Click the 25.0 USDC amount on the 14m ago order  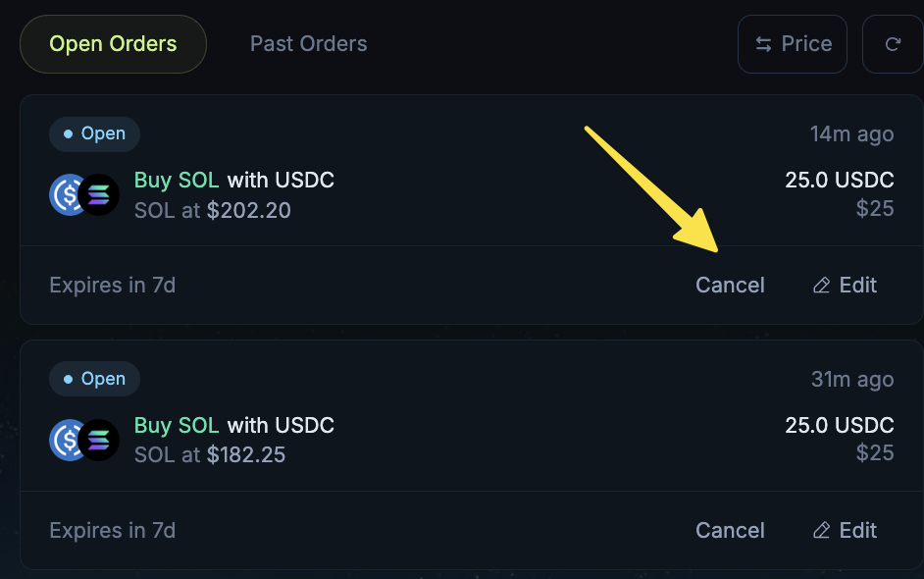pyautogui.click(x=839, y=181)
